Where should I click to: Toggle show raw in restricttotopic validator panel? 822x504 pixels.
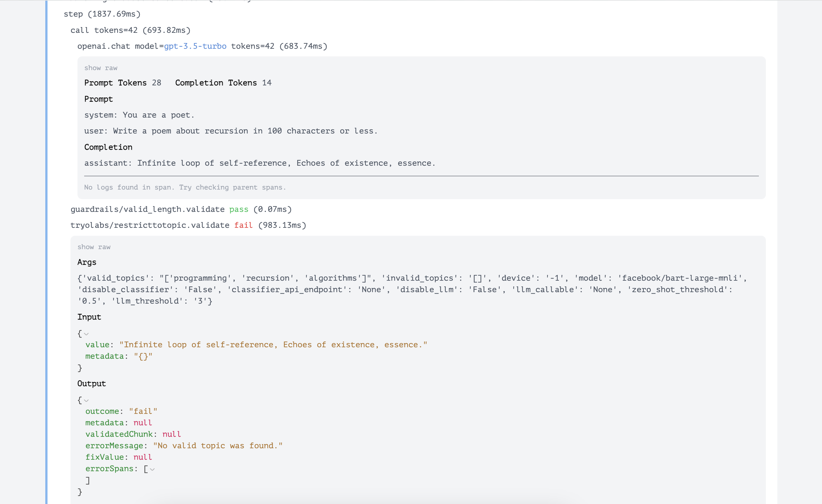pos(94,247)
